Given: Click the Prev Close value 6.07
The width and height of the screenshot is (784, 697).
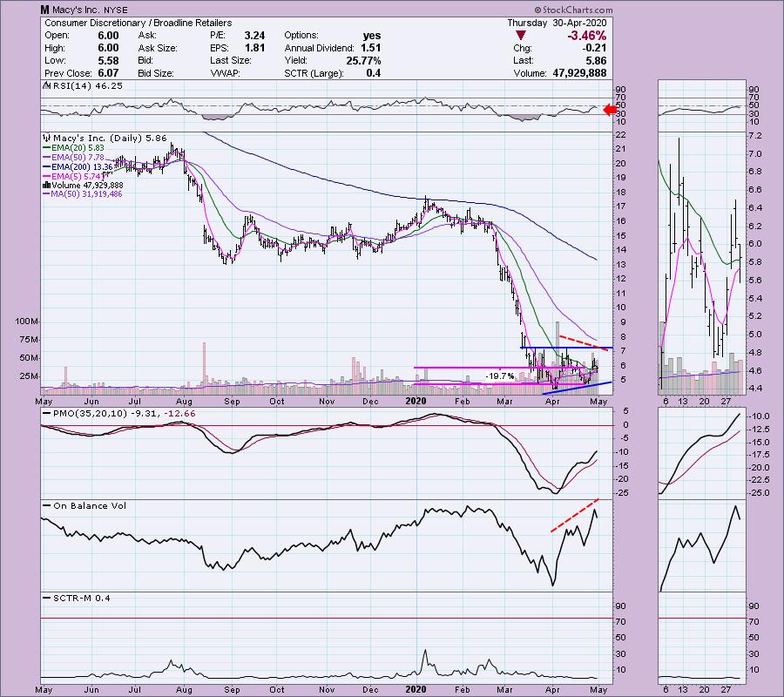Looking at the screenshot, I should point(109,73).
